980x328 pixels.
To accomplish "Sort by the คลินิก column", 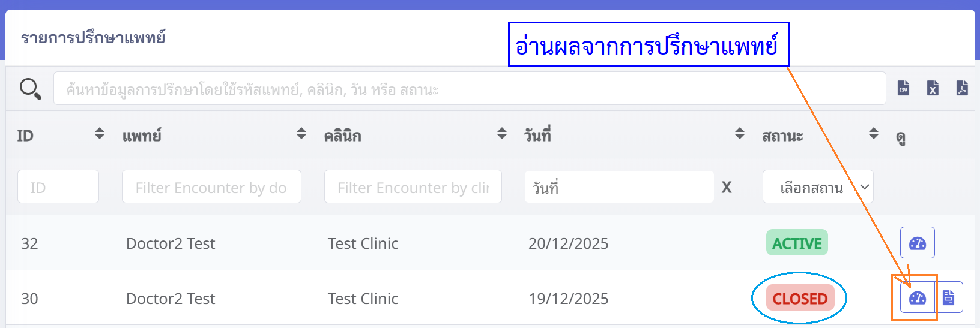I will 502,134.
